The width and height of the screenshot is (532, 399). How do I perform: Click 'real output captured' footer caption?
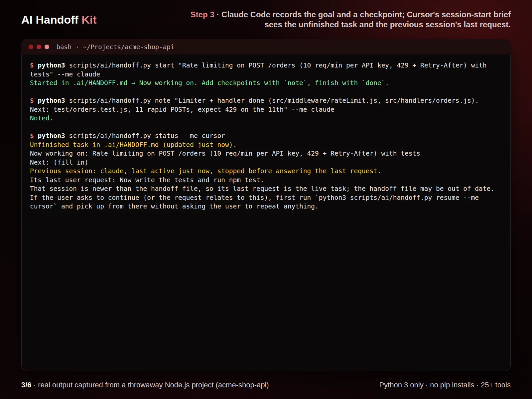[153, 385]
